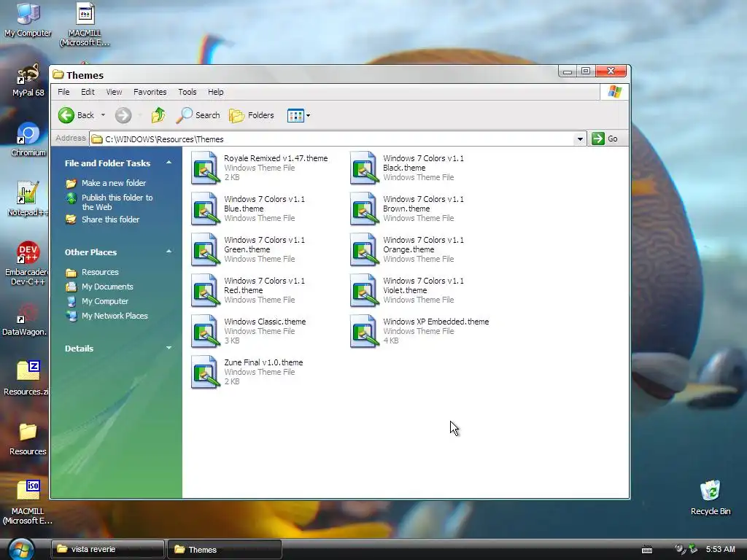
Task: Open My Documents in Other Places
Action: pyautogui.click(x=107, y=287)
